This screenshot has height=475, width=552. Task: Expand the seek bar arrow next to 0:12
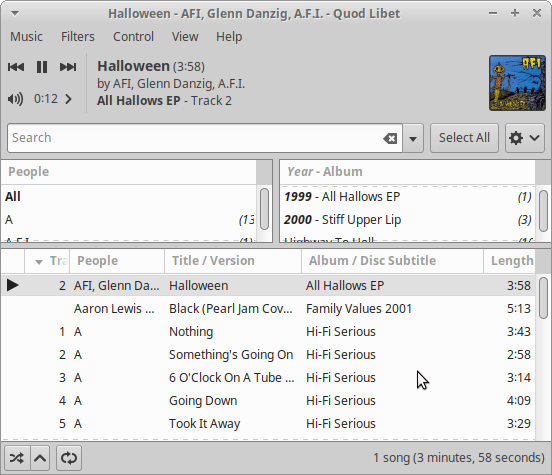69,99
